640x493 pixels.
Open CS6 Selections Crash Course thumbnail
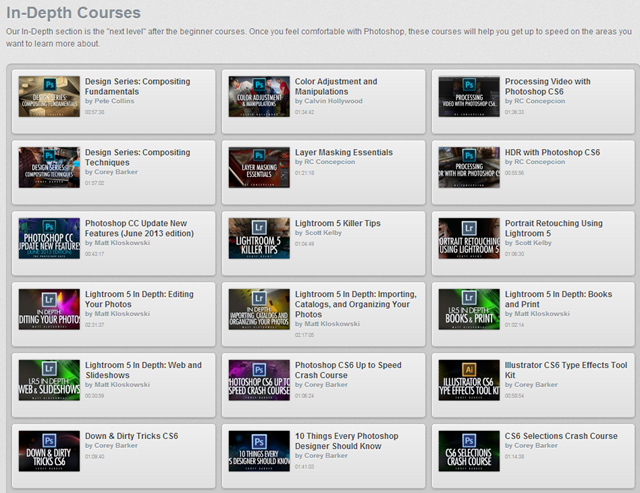(469, 451)
